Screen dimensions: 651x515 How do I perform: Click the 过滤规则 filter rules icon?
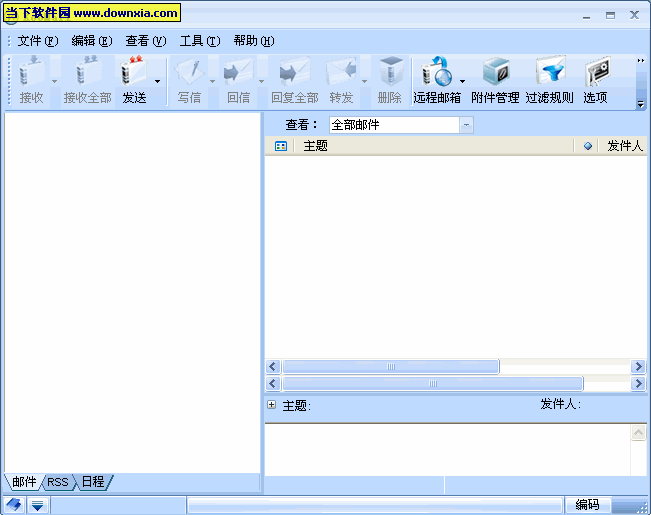click(549, 80)
